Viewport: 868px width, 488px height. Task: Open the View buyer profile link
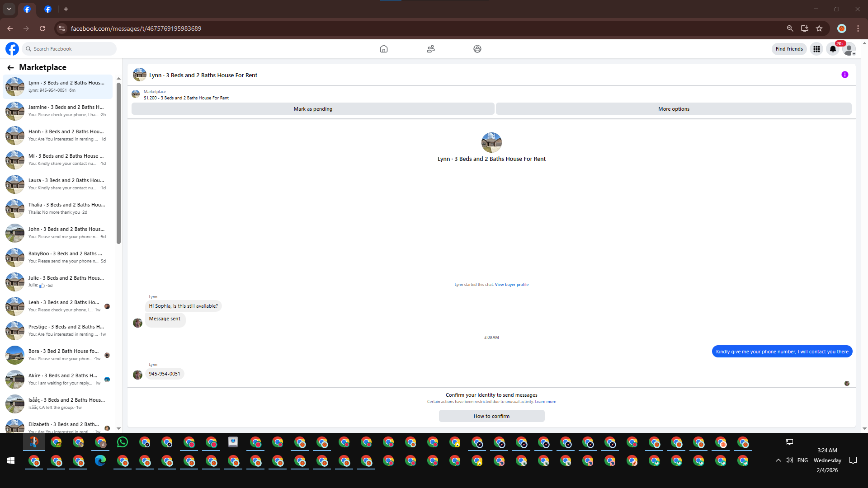click(511, 285)
